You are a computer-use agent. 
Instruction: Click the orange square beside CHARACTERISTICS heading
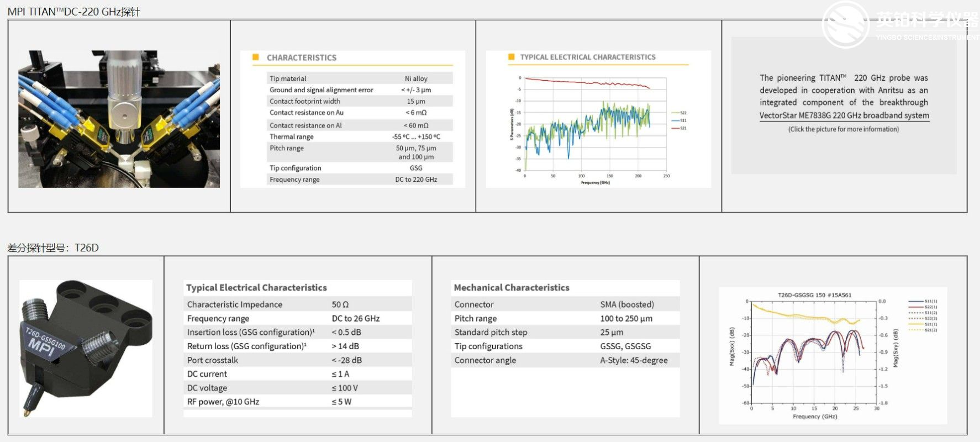pyautogui.click(x=256, y=57)
